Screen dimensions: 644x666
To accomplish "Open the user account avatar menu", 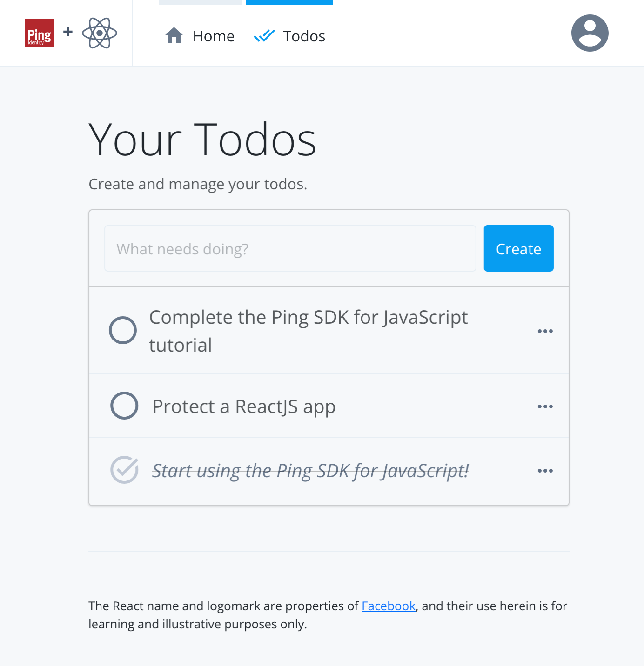I will pyautogui.click(x=590, y=33).
